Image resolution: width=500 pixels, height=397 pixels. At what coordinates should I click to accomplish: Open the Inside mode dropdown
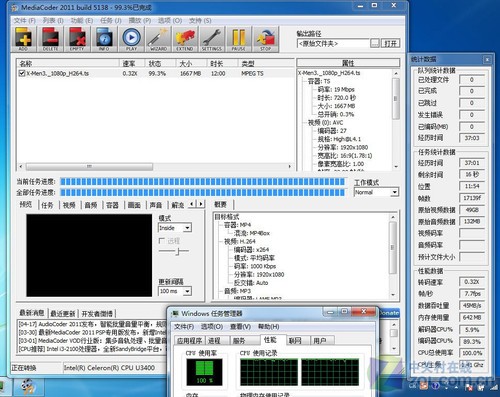click(x=187, y=228)
